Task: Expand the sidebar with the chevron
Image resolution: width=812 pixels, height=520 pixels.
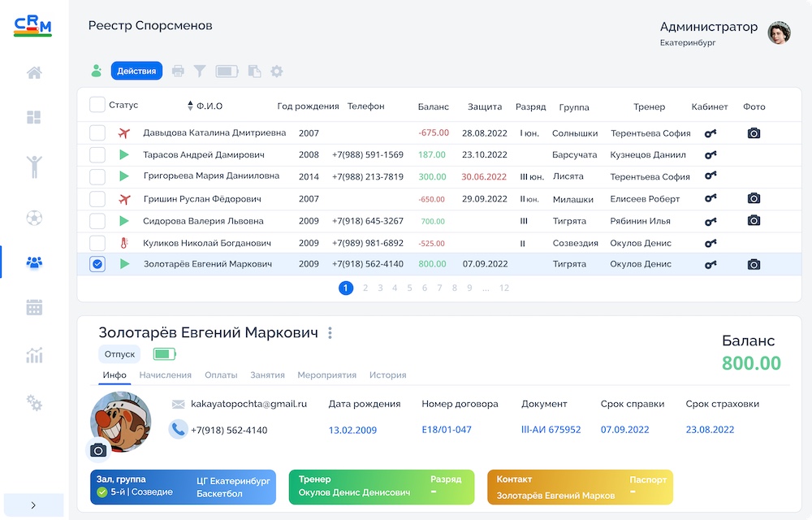Action: click(x=33, y=505)
